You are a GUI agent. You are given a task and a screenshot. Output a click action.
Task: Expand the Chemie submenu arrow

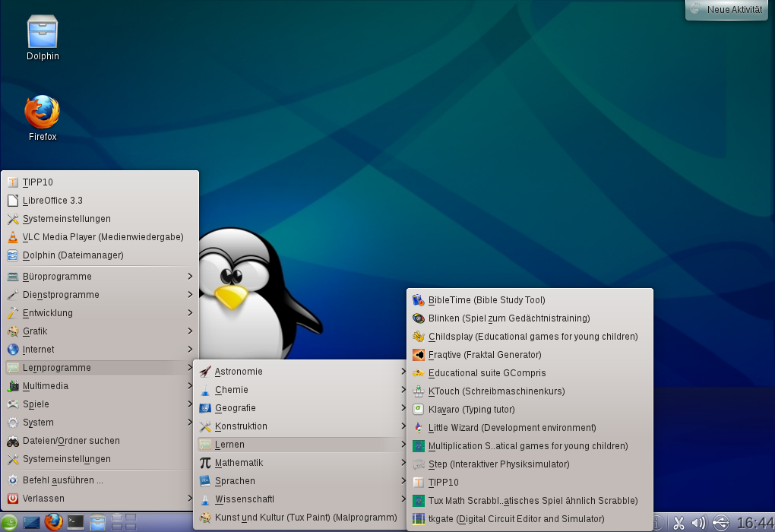point(403,390)
